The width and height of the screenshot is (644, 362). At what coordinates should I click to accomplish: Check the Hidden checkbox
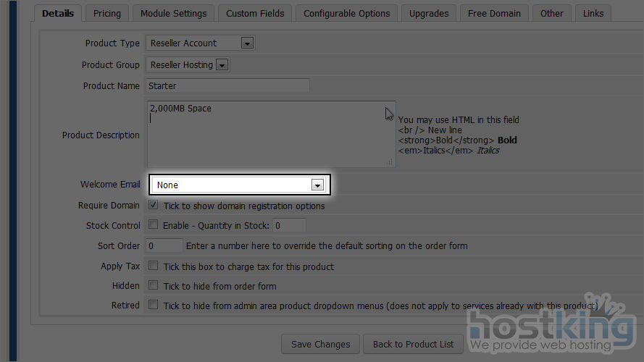pos(153,286)
